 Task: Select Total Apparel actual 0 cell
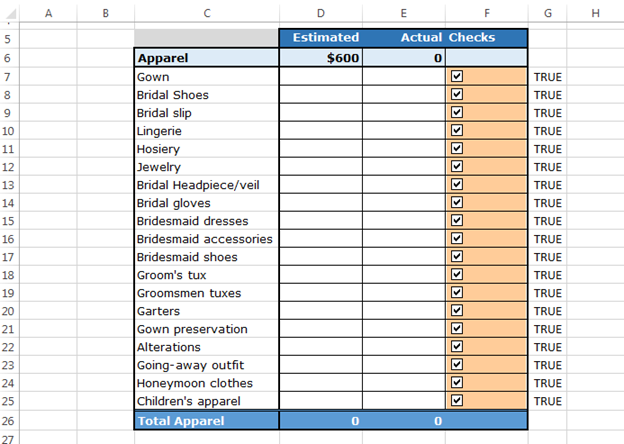pyautogui.click(x=404, y=421)
